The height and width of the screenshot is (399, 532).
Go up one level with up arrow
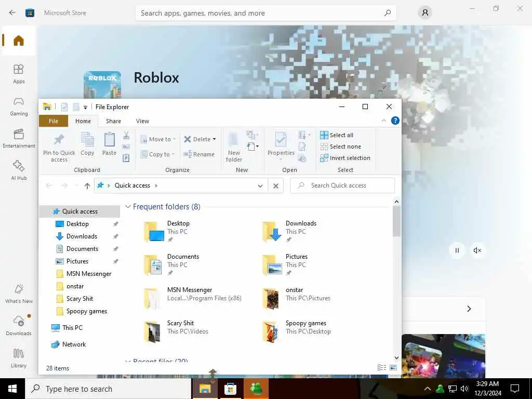87,185
